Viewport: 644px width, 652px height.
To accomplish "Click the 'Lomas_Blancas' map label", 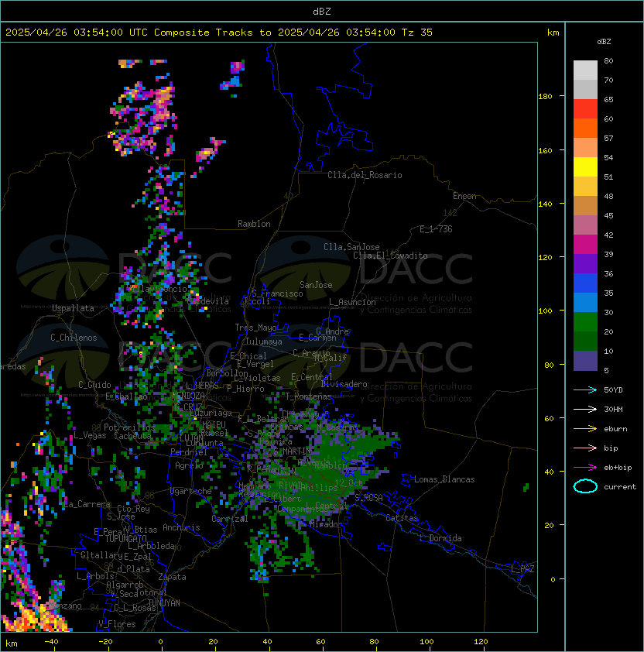I will 444,479.
